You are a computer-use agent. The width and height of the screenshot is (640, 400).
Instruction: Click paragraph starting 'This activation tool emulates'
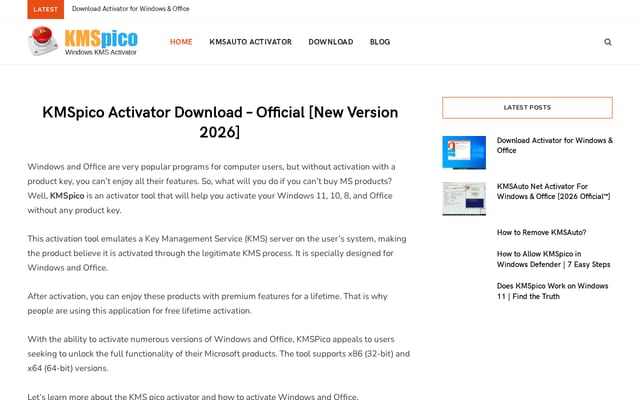[219, 253]
